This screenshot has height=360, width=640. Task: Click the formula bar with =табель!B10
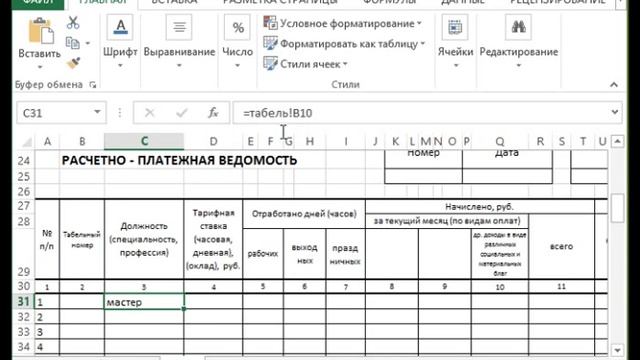pyautogui.click(x=420, y=113)
